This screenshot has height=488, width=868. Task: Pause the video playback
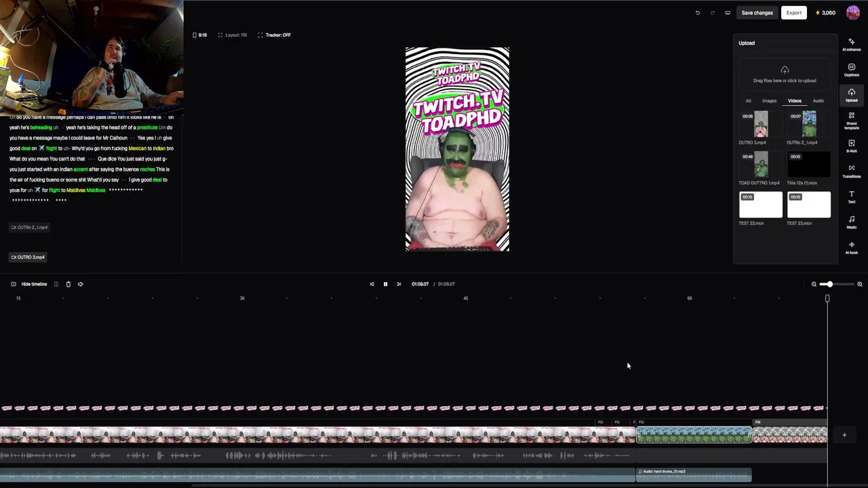coord(385,284)
